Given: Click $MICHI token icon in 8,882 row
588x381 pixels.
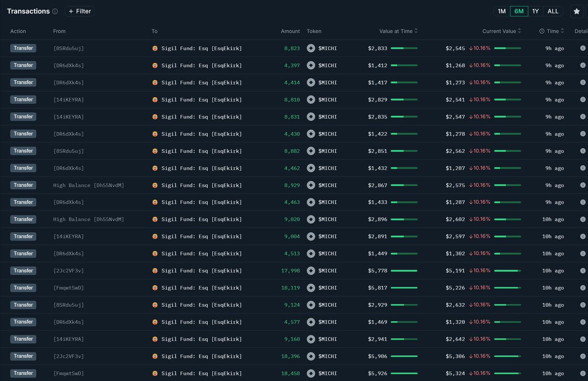Looking at the screenshot, I should pos(311,151).
